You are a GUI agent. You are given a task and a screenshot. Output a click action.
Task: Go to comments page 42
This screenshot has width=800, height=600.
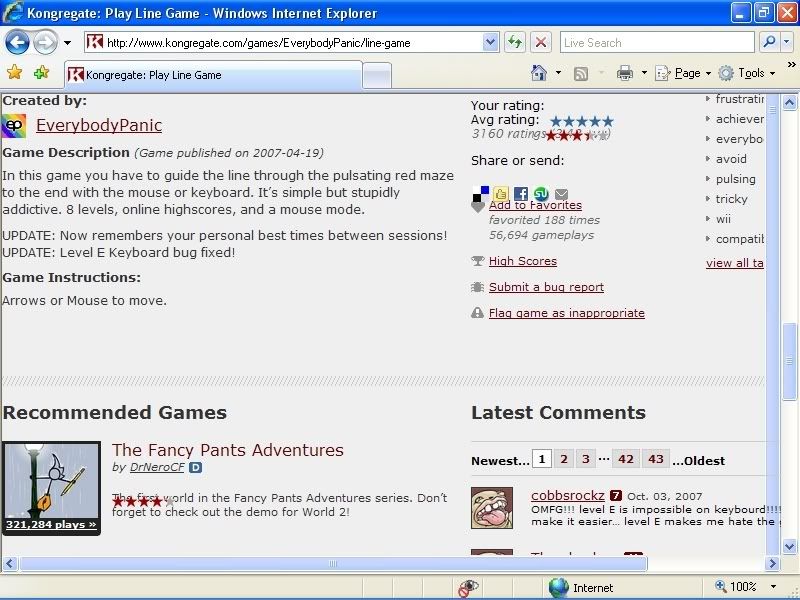pos(626,459)
